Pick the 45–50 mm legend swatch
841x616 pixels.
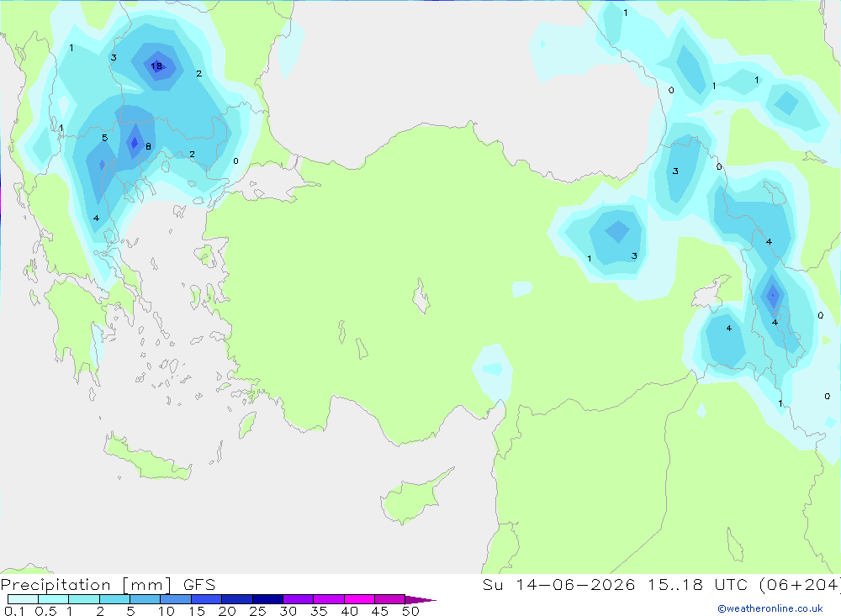coord(389,599)
